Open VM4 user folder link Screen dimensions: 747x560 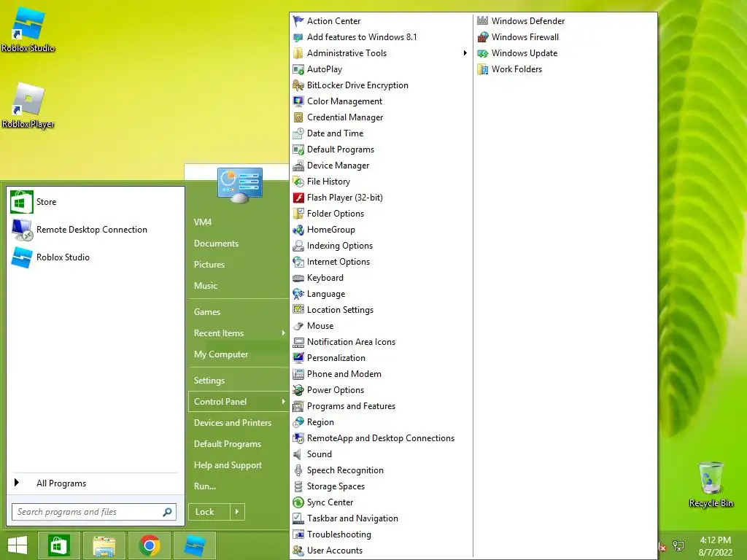(203, 222)
